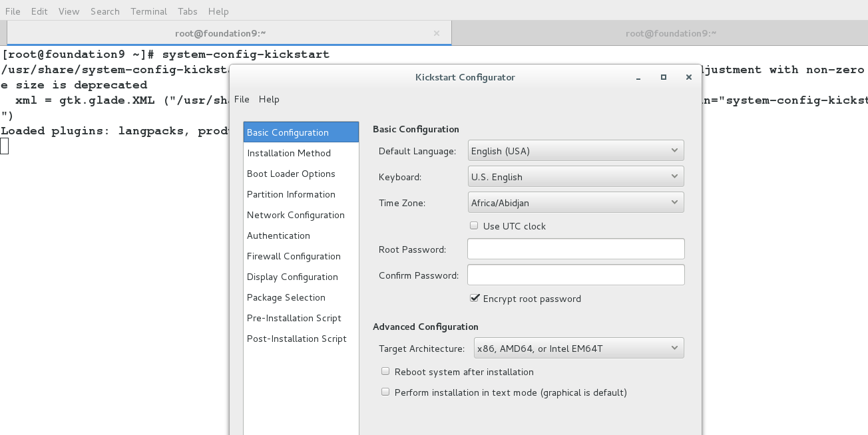Maximize the Kickstart Configurator window
The image size is (868, 435).
click(x=663, y=77)
